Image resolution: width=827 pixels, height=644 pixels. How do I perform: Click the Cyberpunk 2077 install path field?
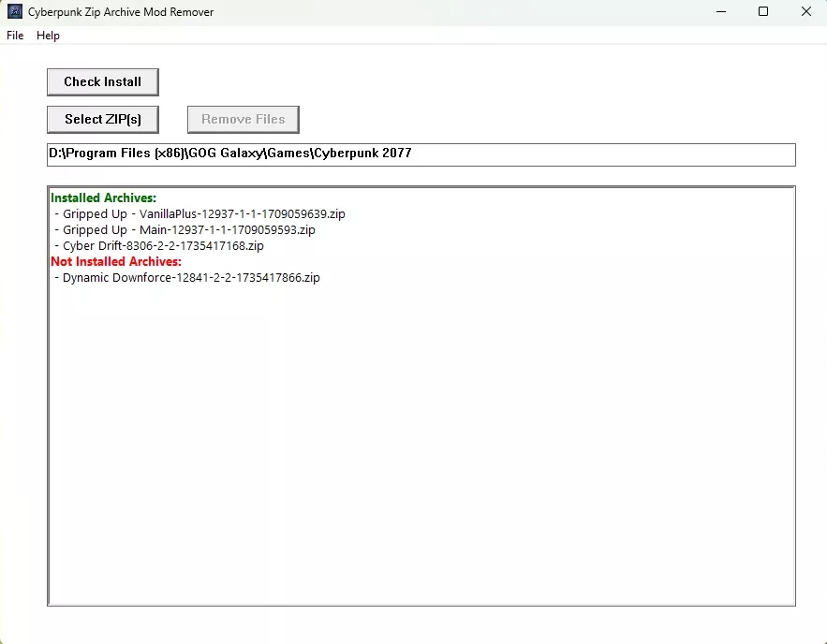(x=421, y=154)
